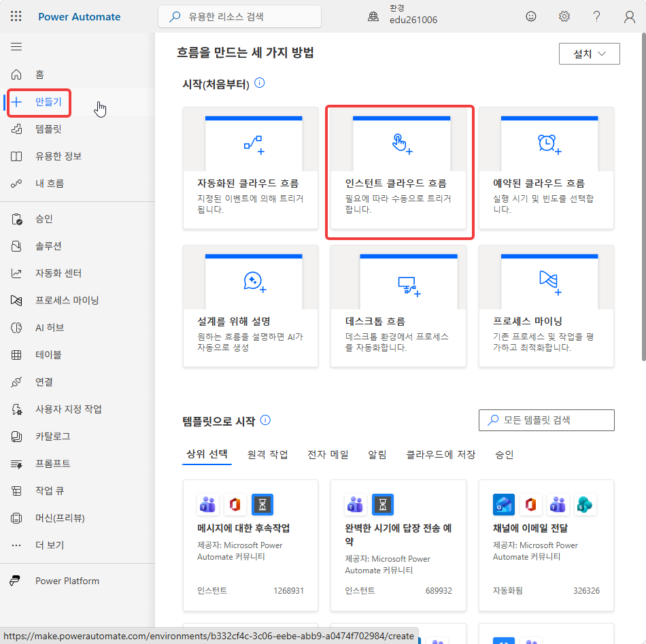Open the 프로세스 마이닝 creation card
The width and height of the screenshot is (646, 644).
[546, 306]
